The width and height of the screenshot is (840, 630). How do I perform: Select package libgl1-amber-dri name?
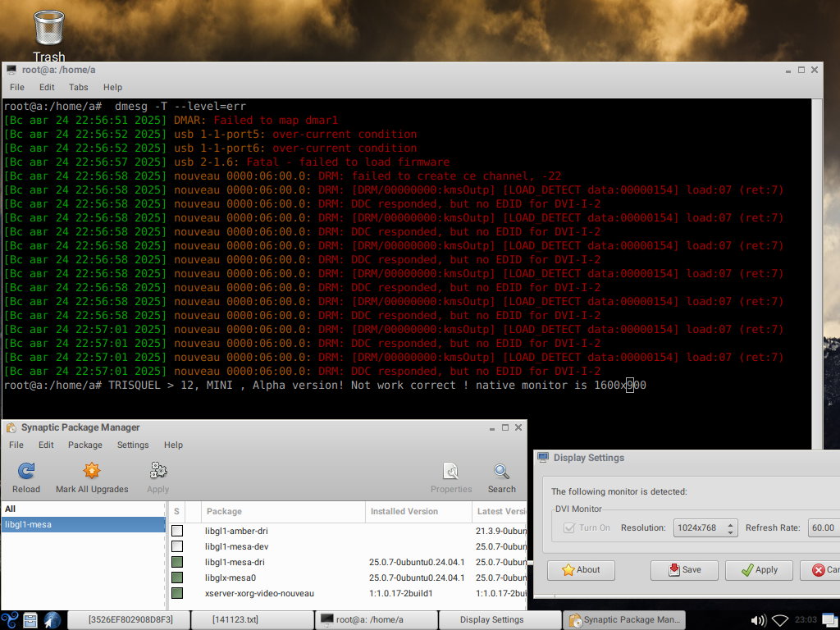(x=236, y=531)
